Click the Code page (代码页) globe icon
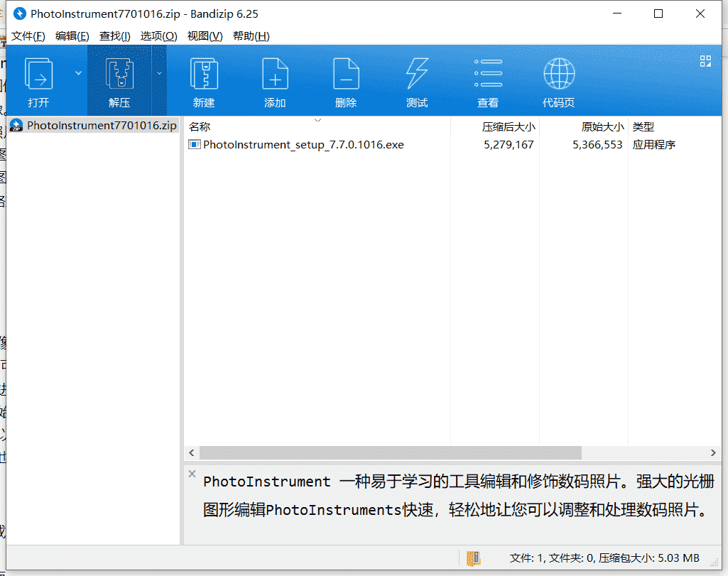Screen dimensions: 728x576 tap(559, 73)
